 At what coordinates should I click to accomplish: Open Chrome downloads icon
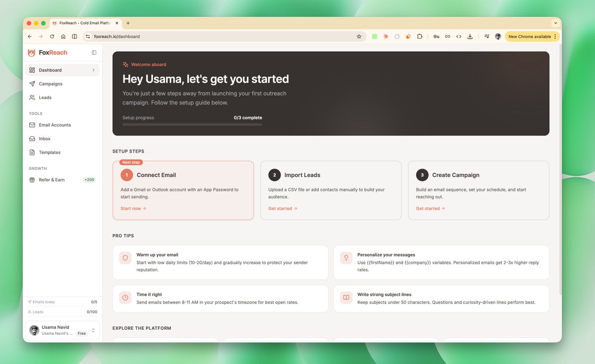tap(470, 37)
